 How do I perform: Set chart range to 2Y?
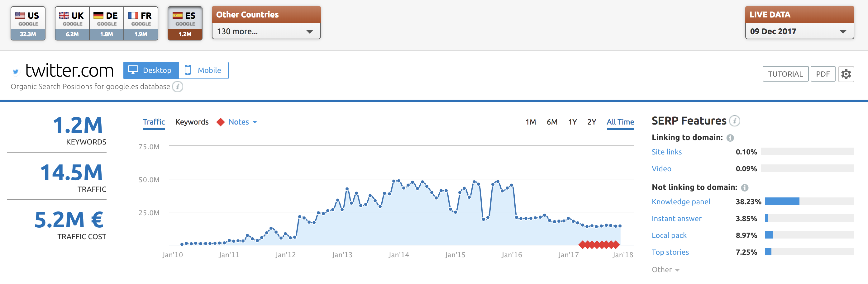pyautogui.click(x=592, y=122)
